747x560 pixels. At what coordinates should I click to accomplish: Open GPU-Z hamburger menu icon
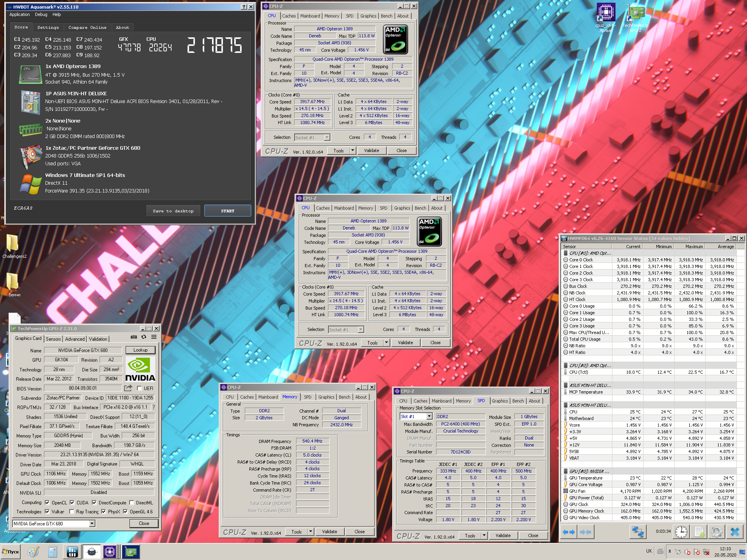154,337
